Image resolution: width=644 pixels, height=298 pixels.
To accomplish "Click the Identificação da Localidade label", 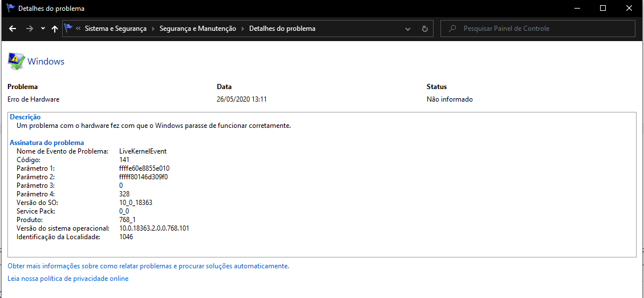I will pos(58,237).
